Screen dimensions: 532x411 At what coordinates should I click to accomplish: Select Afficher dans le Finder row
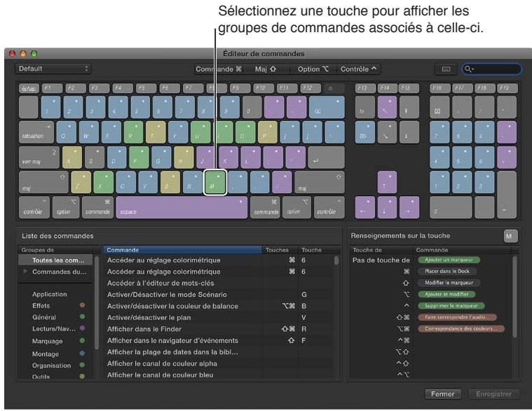point(217,329)
